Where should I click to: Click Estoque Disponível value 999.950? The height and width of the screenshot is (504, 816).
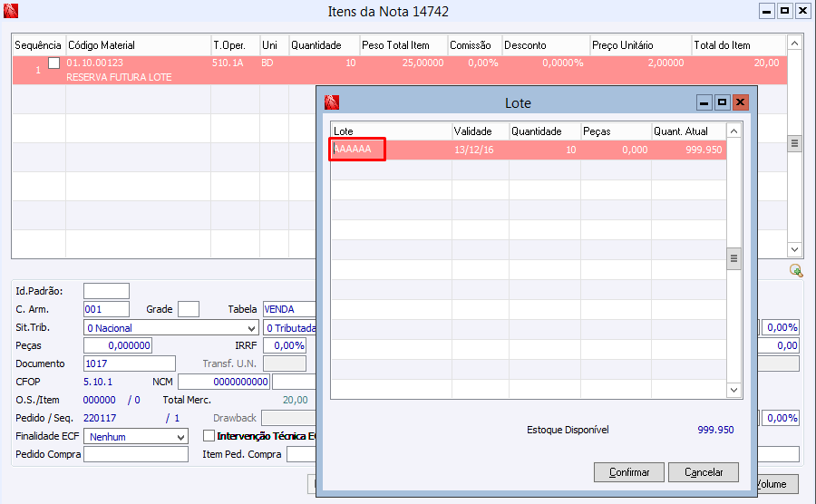[715, 430]
